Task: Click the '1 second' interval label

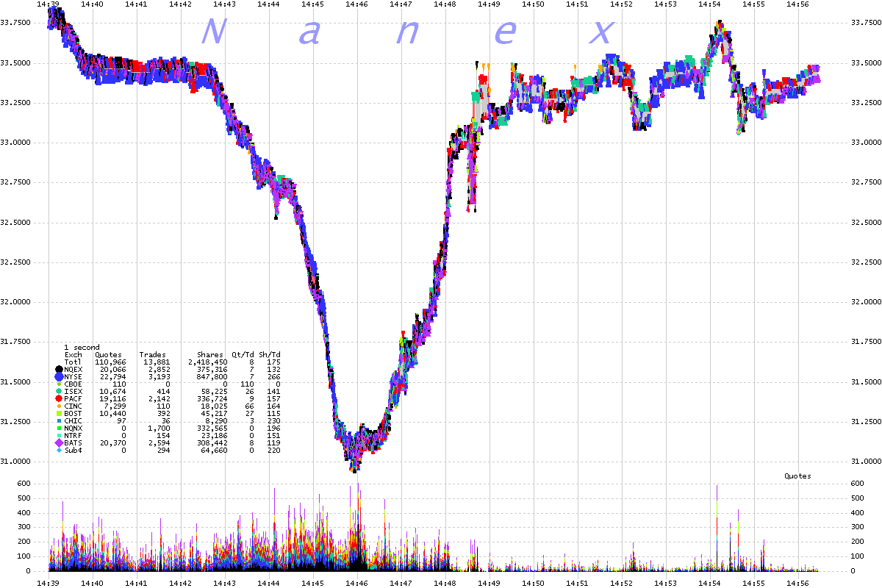Action: point(82,348)
